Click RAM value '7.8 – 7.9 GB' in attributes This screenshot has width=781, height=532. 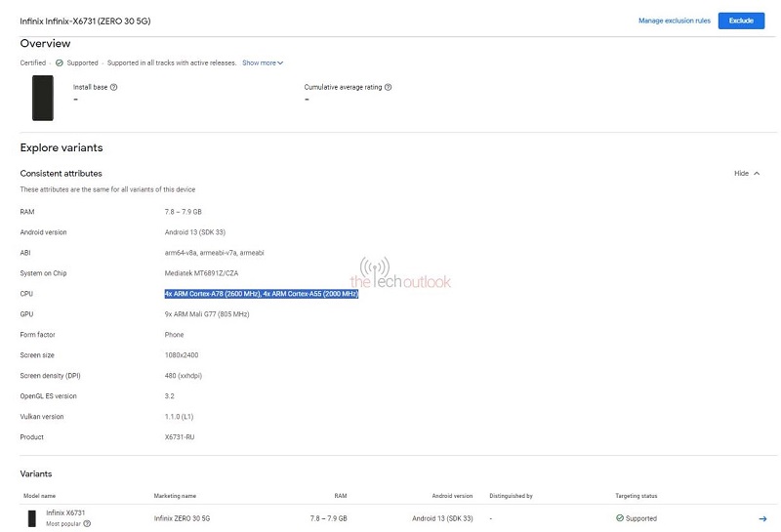(x=184, y=212)
